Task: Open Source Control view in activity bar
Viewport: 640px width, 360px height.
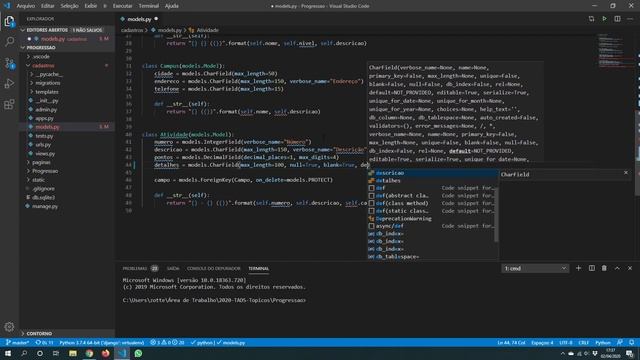Action: (9, 63)
